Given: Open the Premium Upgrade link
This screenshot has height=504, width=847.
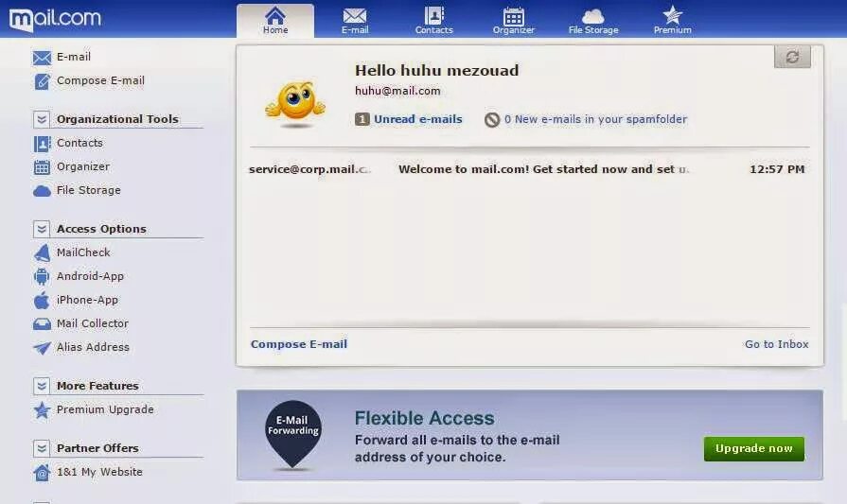Looking at the screenshot, I should (x=105, y=409).
